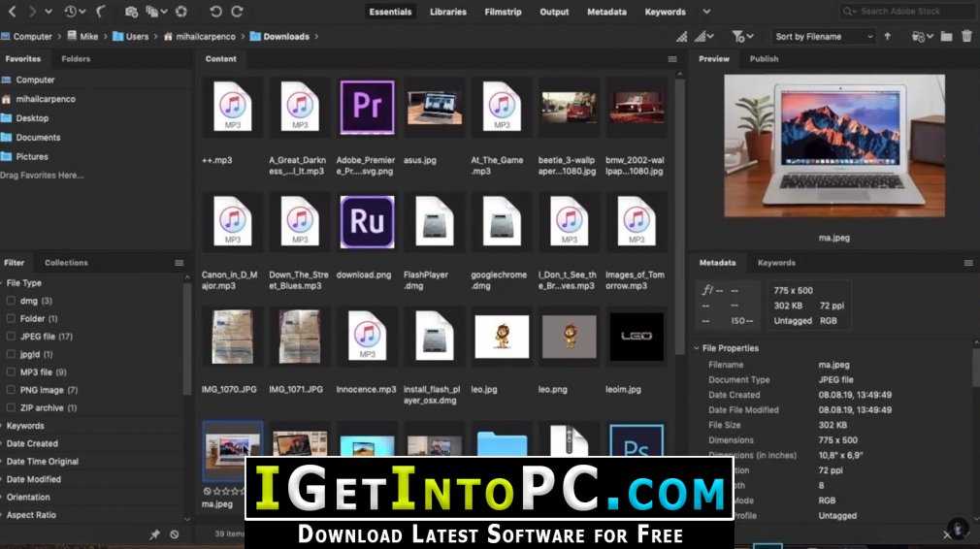Collapse the File Properties metadata section
Viewport: 980px width, 549px height.
click(x=697, y=348)
